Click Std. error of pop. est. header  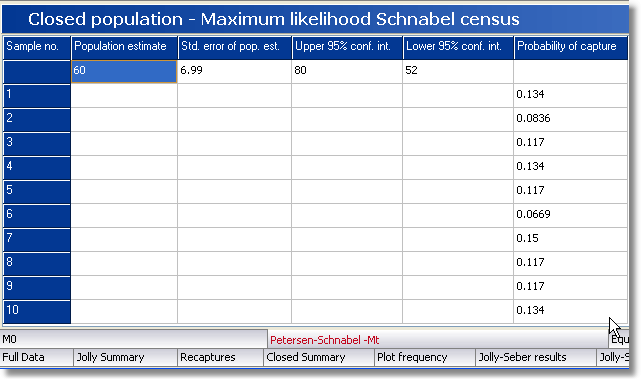click(235, 47)
